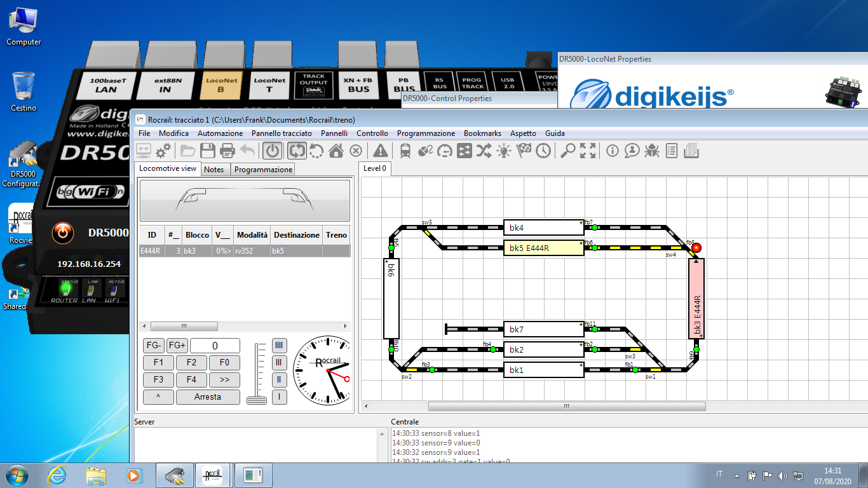
Task: Click the bug icon in toolbar
Action: click(x=652, y=151)
